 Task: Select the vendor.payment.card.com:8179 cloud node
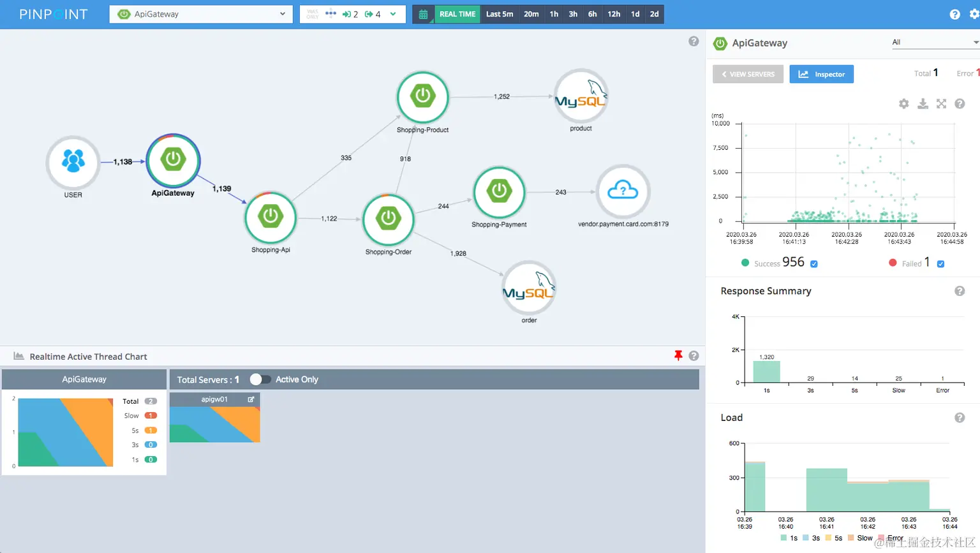click(x=623, y=191)
